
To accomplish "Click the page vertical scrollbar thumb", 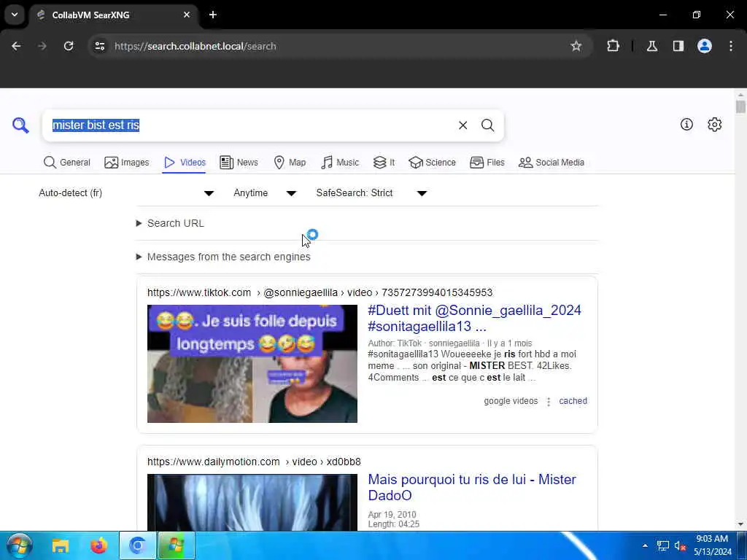I will coord(740,106).
